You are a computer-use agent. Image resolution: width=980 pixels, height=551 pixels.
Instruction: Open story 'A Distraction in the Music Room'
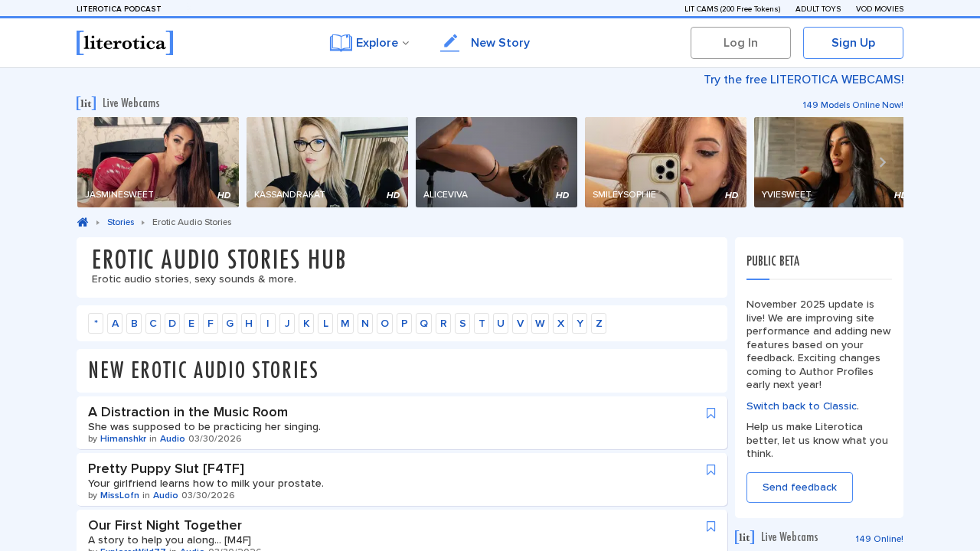[188, 412]
